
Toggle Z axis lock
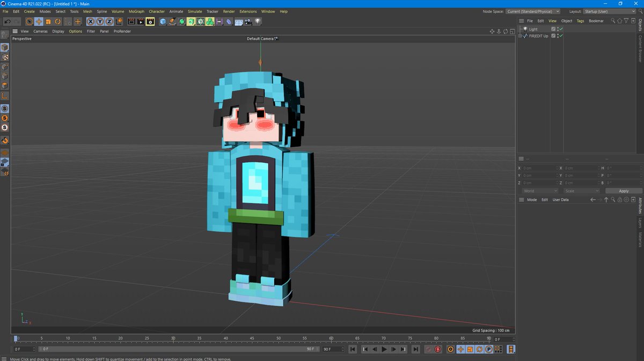[109, 21]
